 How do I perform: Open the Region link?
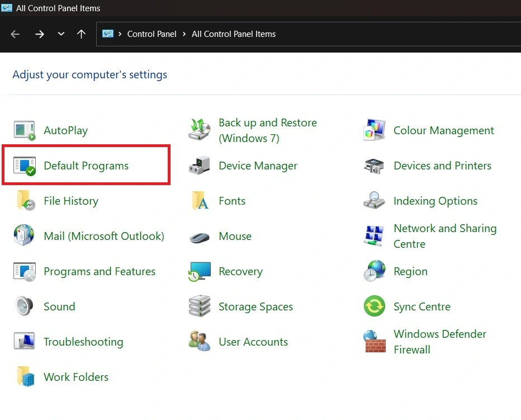point(410,271)
